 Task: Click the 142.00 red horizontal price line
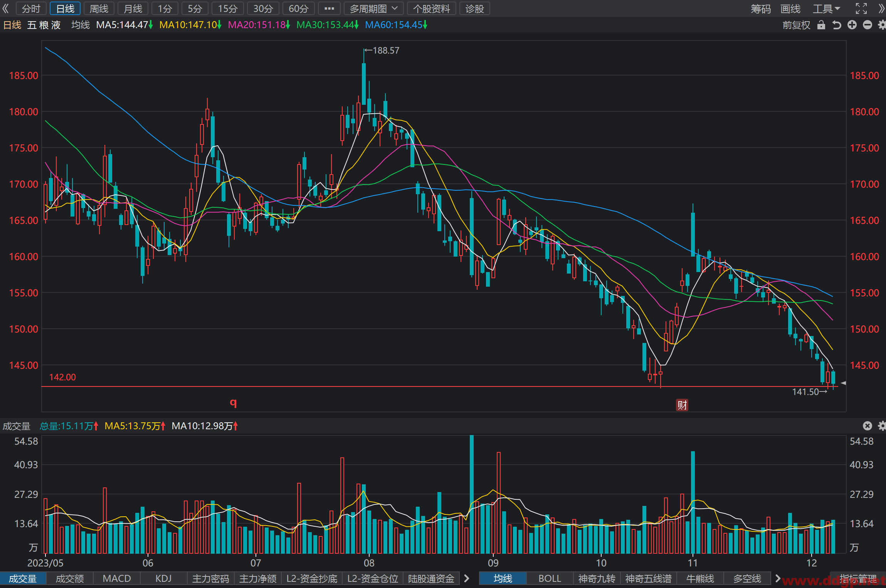[439, 386]
